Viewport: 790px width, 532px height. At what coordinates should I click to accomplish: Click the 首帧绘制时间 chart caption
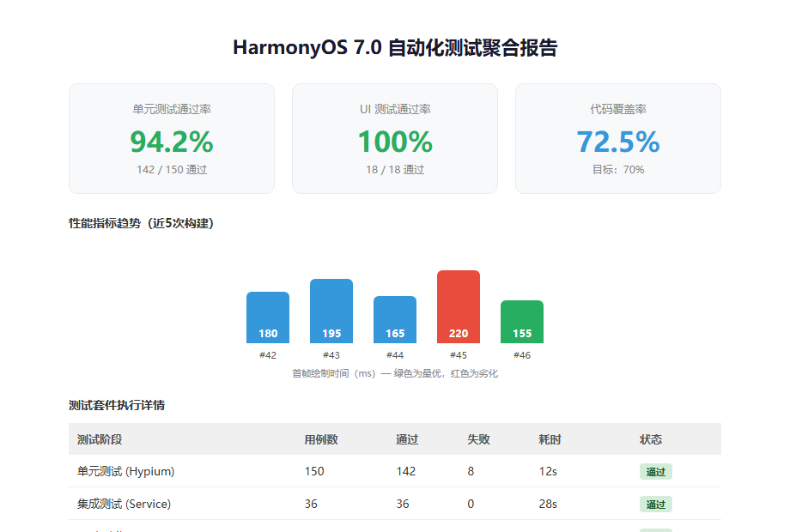(395, 373)
